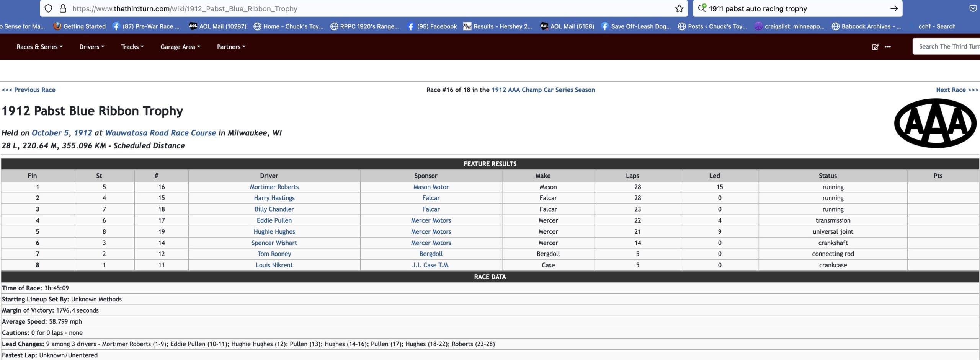
Task: Open the 1912 year link
Action: pos(83,133)
